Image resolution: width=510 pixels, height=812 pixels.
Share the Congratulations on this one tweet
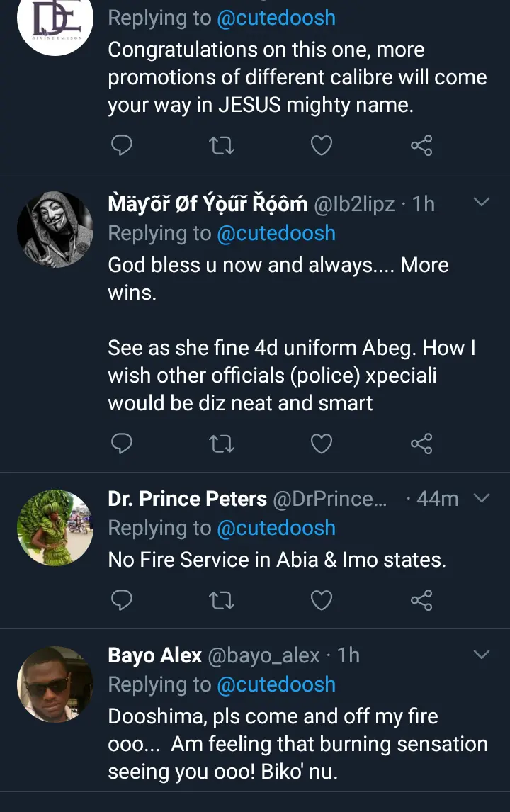(x=421, y=145)
